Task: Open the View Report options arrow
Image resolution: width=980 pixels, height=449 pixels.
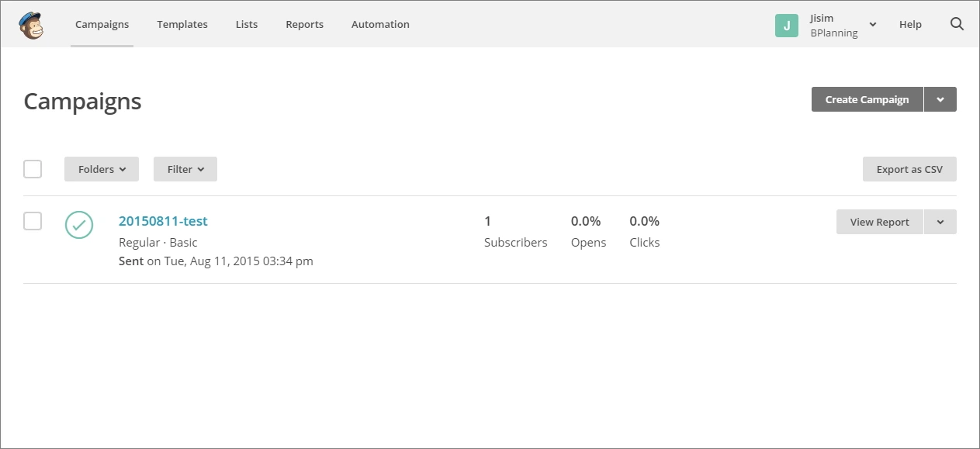Action: 940,222
